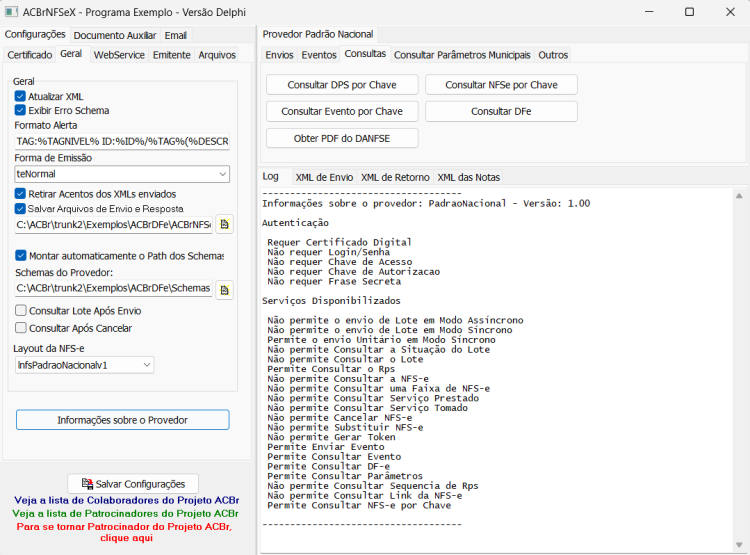The height and width of the screenshot is (555, 750).
Task: Click 'Permite Consultar o Rps' log line
Action: tap(331, 369)
